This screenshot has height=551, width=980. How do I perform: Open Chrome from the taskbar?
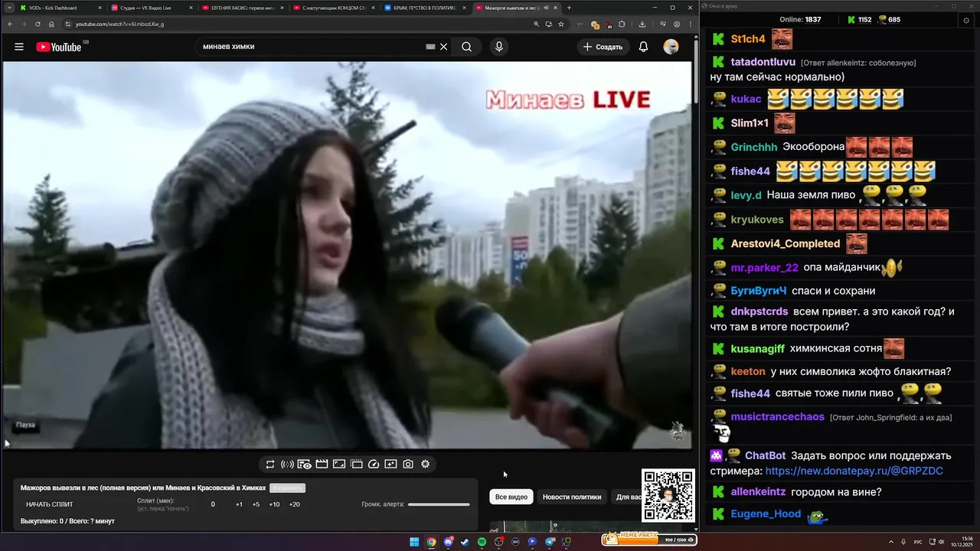(x=431, y=542)
